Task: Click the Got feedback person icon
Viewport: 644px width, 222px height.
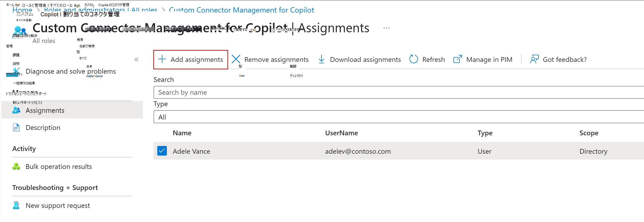Action: [x=534, y=59]
